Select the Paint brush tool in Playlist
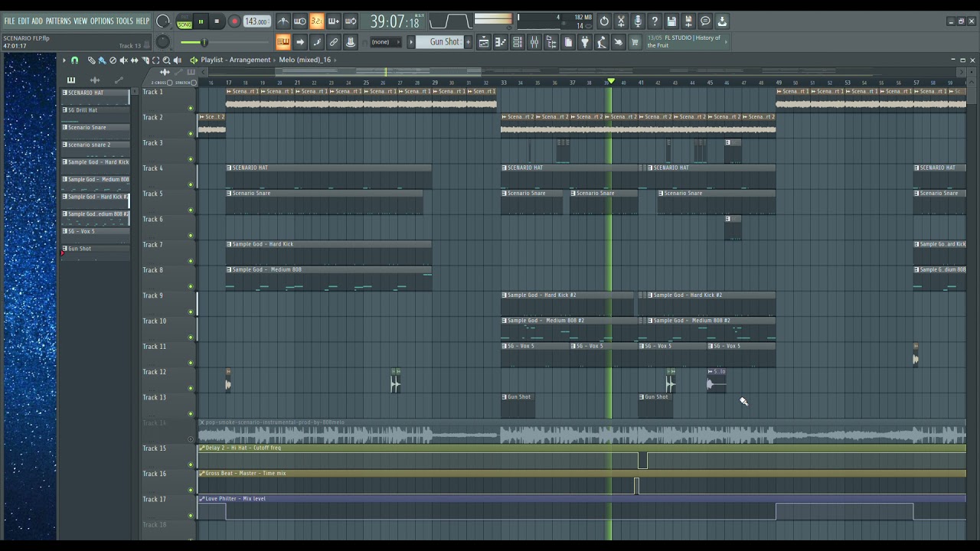 pyautogui.click(x=102, y=60)
